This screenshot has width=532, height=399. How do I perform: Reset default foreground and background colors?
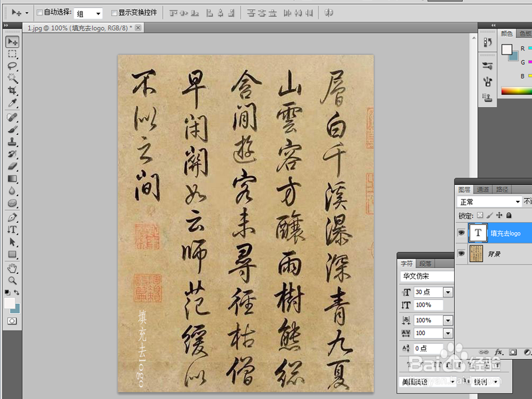[x=7, y=292]
